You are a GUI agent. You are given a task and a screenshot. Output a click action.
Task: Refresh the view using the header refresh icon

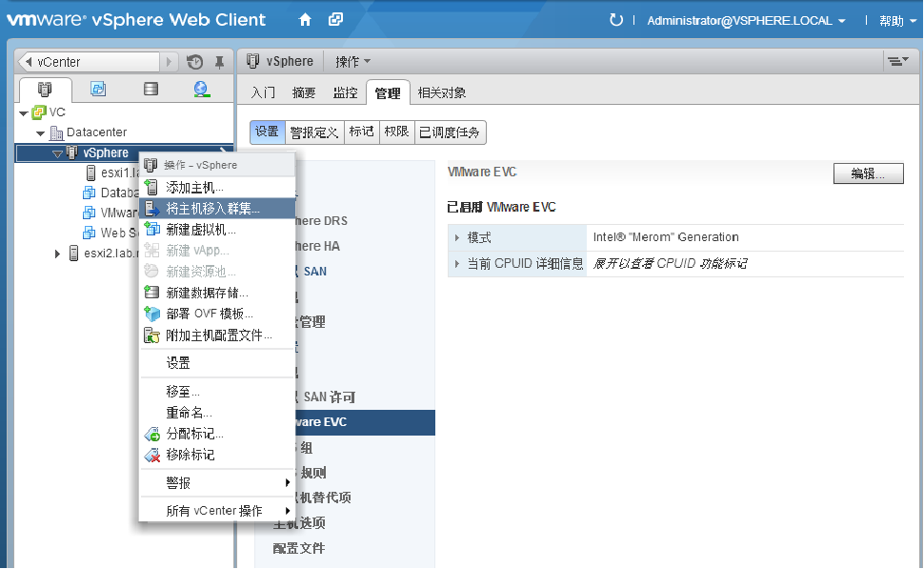pos(615,20)
